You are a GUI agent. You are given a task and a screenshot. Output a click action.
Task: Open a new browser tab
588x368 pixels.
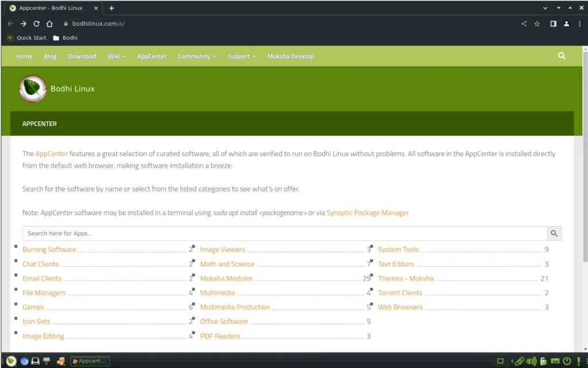coord(111,8)
